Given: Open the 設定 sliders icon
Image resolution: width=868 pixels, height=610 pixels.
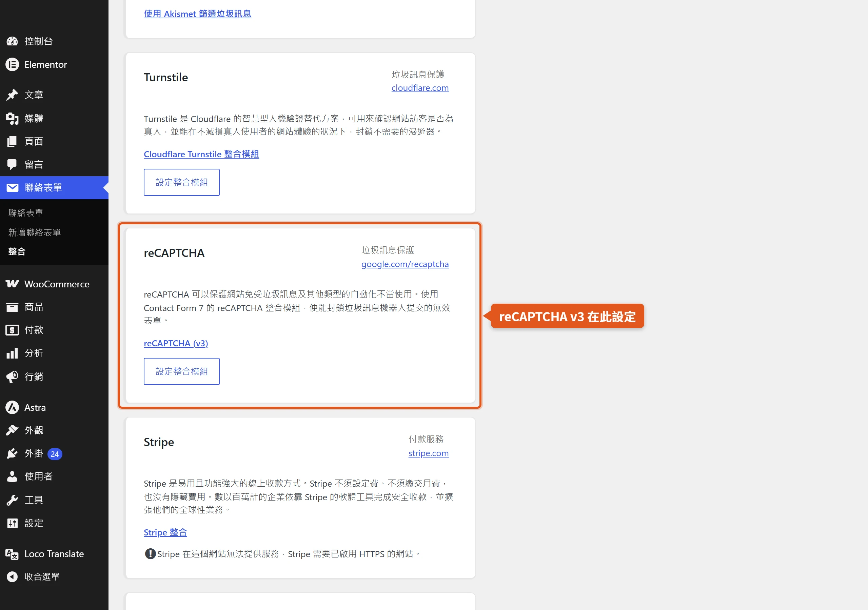Looking at the screenshot, I should pyautogui.click(x=12, y=523).
